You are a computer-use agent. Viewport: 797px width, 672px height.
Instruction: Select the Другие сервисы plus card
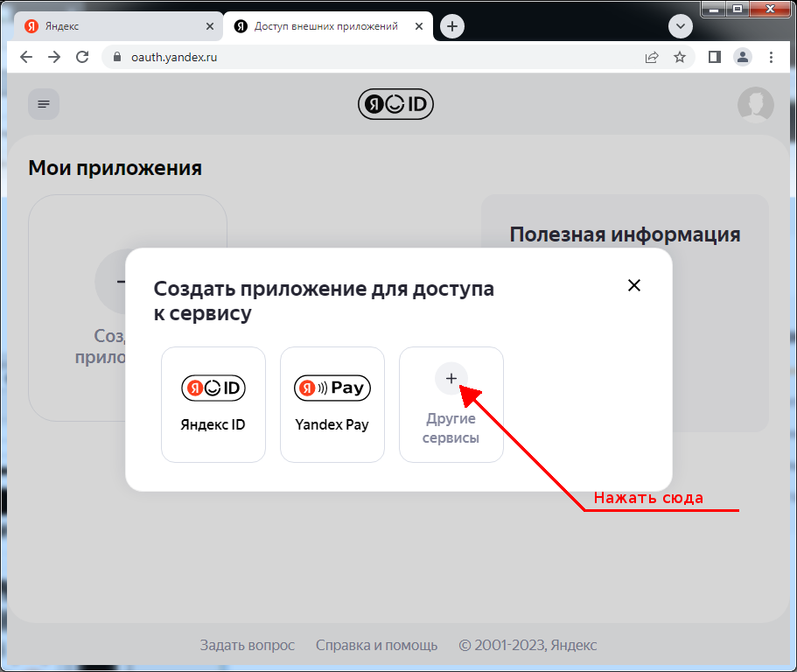coord(451,404)
